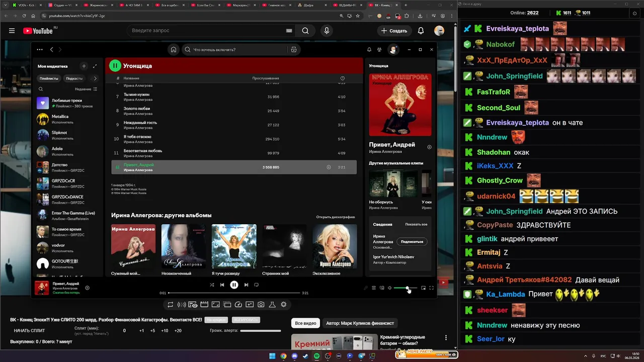Show more library filters with chevron
Image resolution: width=644 pixels, height=362 pixels.
tap(95, 78)
